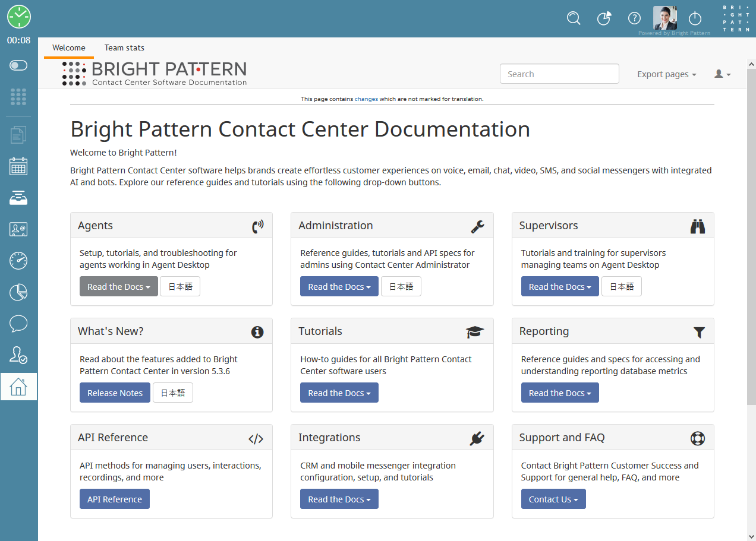Open the API Reference button
The height and width of the screenshot is (541, 756).
coord(115,499)
